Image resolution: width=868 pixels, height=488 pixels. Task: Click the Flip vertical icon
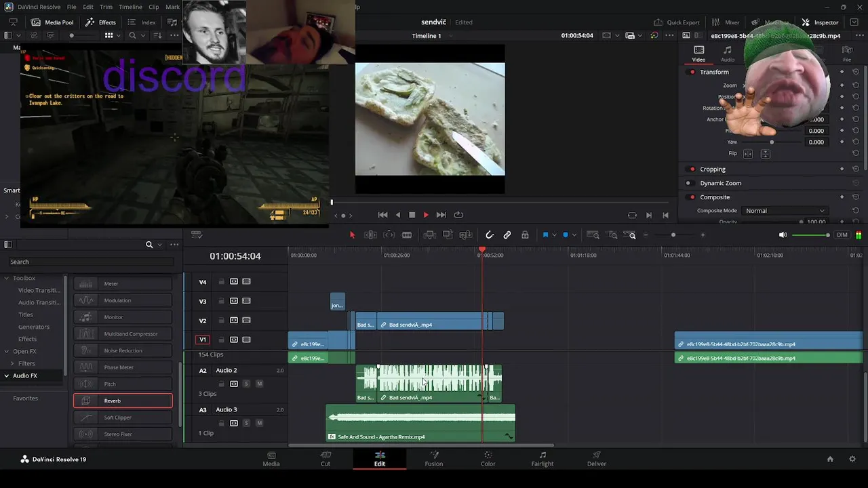pyautogui.click(x=765, y=154)
